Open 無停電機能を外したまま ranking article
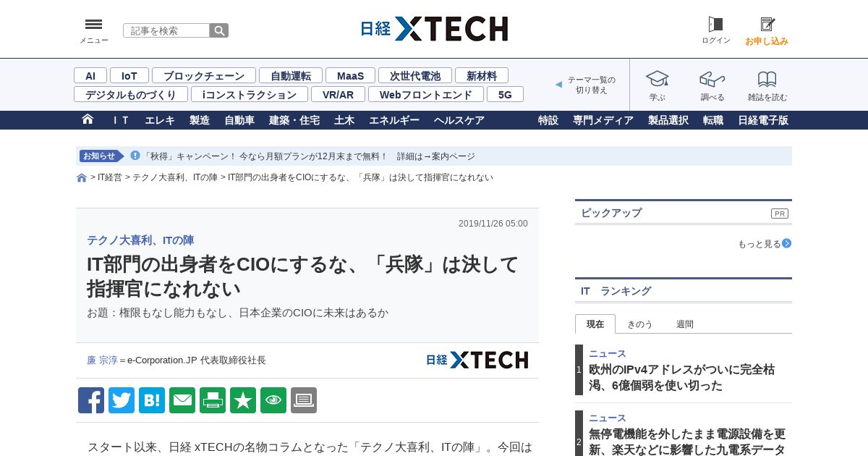Screen dimensions: 868x456 (687, 442)
